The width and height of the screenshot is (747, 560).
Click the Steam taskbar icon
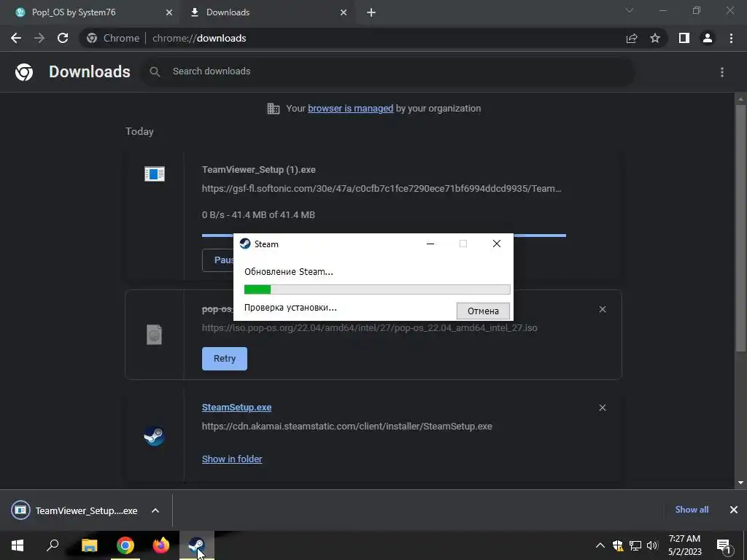coord(197,545)
